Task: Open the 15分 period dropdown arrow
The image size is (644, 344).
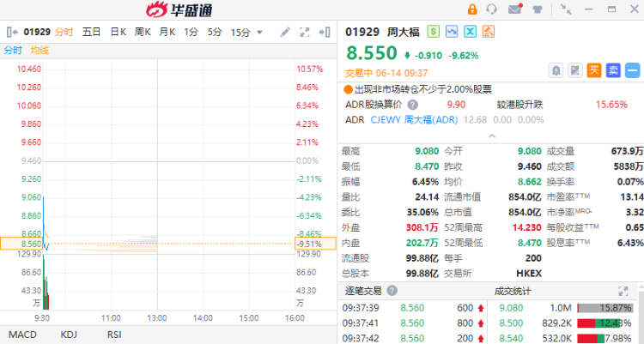Action: click(259, 32)
